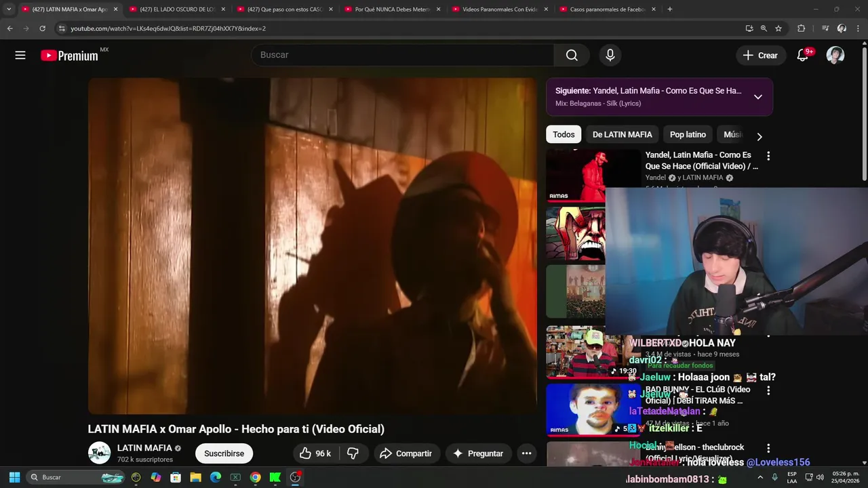This screenshot has width=868, height=488.
Task: Switch to the LATIN MAFIA x Omar Apollo tab
Action: pyautogui.click(x=70, y=9)
